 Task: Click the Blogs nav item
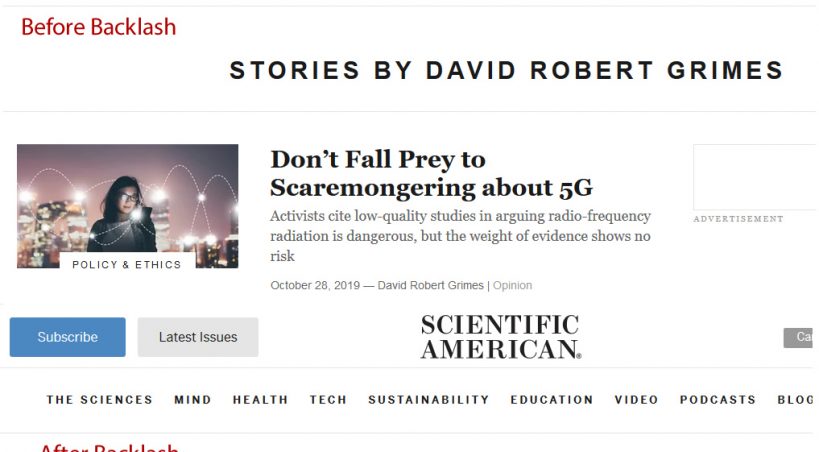click(797, 400)
